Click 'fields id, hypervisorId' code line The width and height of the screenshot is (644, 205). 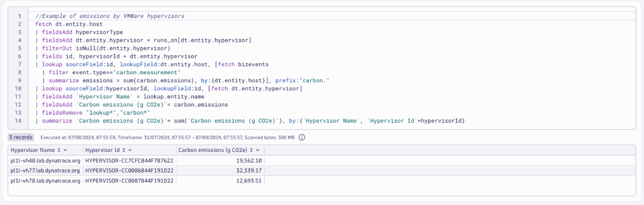coord(116,56)
